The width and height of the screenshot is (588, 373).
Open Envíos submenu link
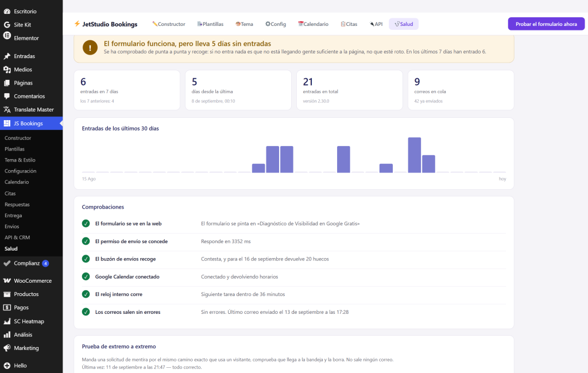tap(11, 226)
